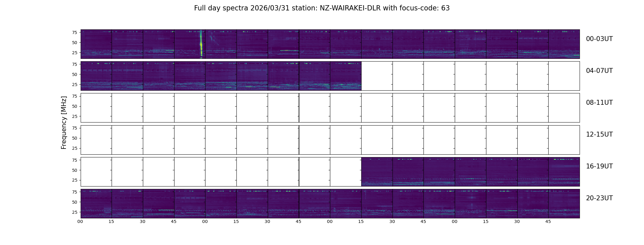This screenshot has width=644, height=245.
Task: Click the 20-23UT row label
Action: point(599,198)
